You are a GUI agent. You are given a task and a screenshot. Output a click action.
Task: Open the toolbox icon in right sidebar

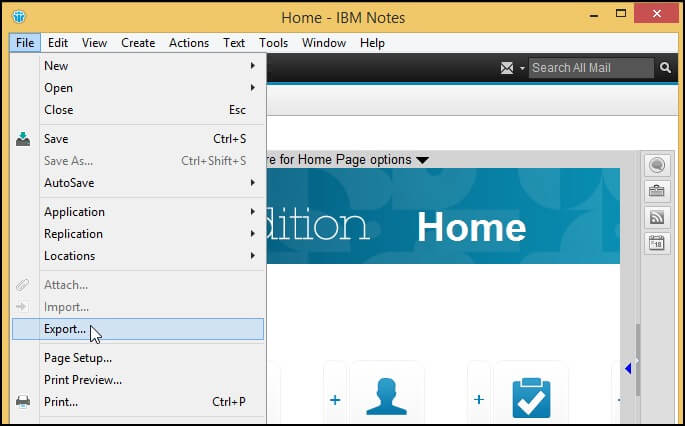pyautogui.click(x=657, y=191)
